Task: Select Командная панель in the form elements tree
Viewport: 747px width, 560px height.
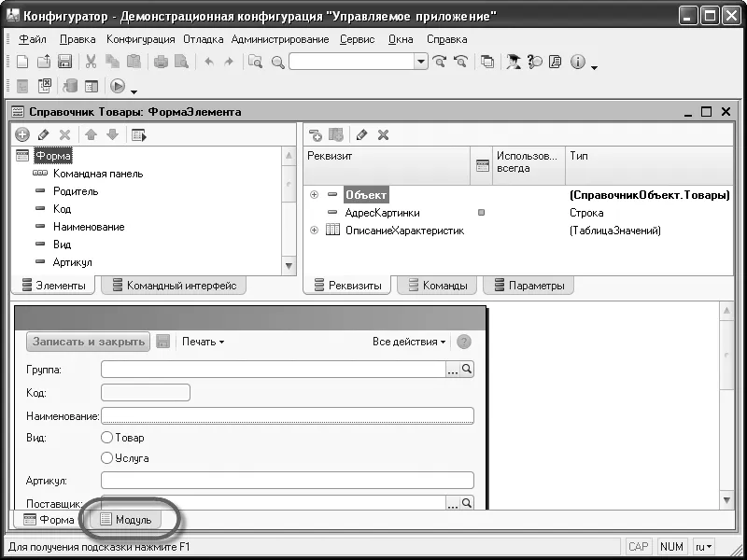Action: pyautogui.click(x=98, y=174)
